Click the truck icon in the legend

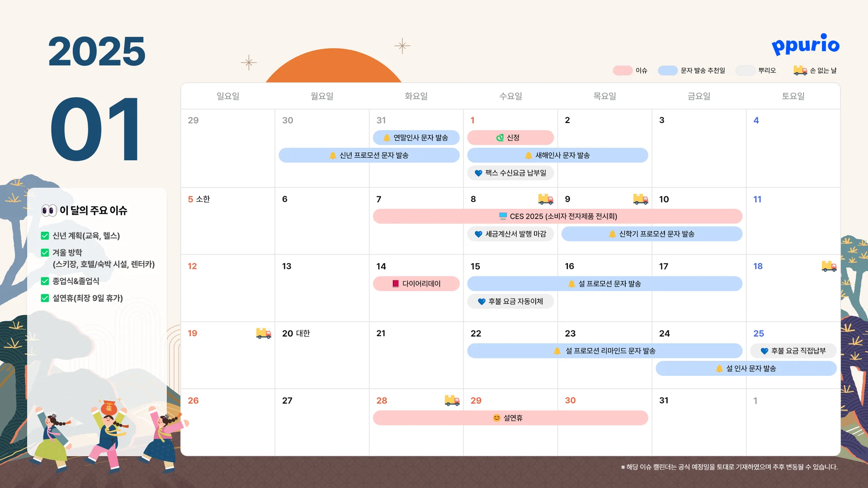(800, 70)
